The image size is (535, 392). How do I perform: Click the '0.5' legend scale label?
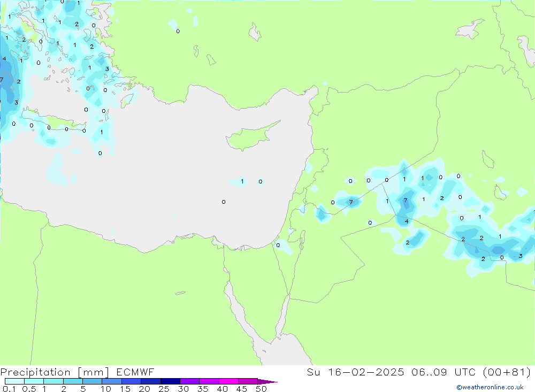click(29, 389)
